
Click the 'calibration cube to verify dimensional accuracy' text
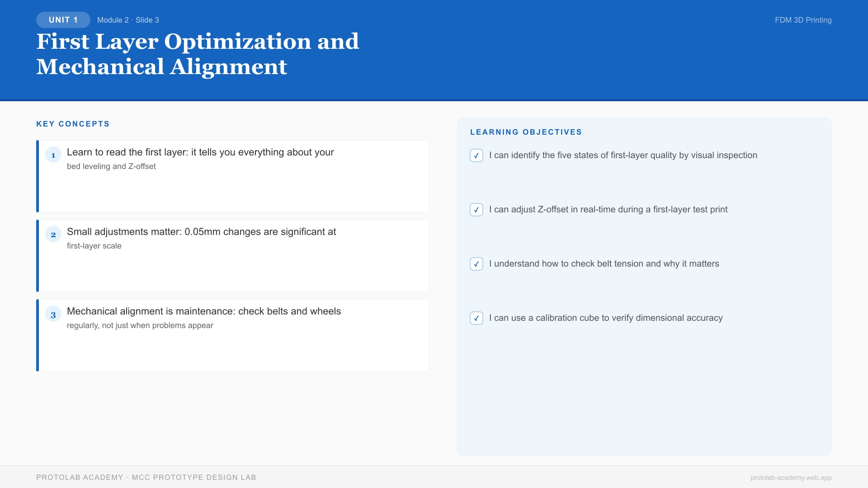coord(606,318)
